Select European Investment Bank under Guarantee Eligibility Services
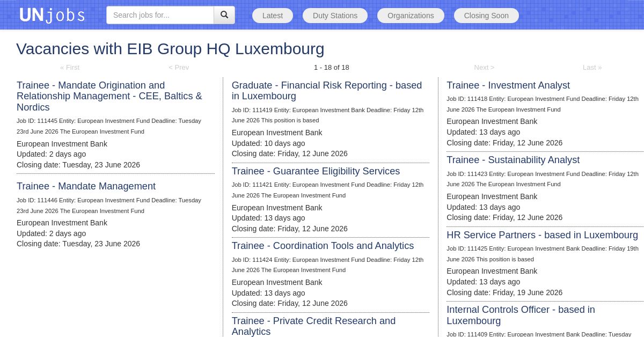Screen dimensions: 644x337 coord(277,208)
